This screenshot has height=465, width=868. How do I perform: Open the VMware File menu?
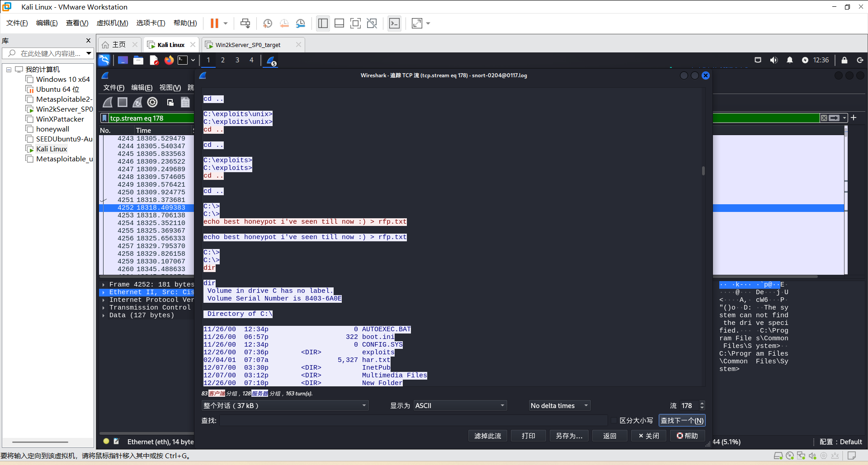click(17, 23)
